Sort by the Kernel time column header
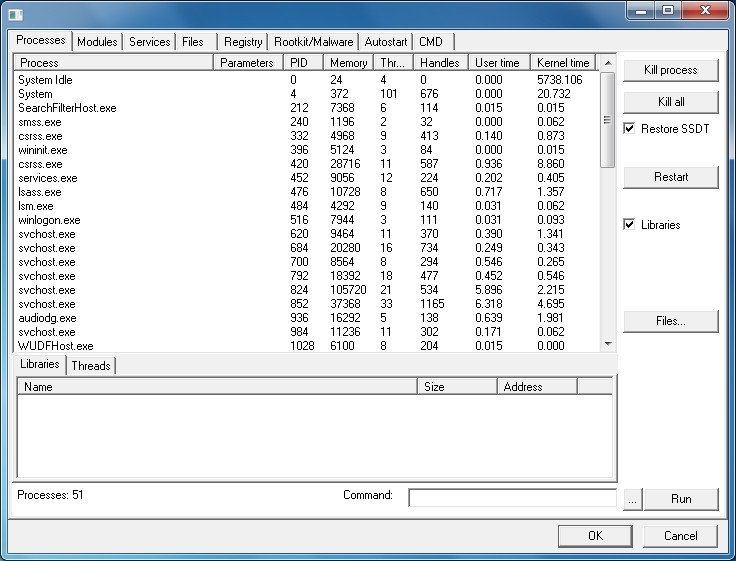This screenshot has height=561, width=736. coord(563,63)
